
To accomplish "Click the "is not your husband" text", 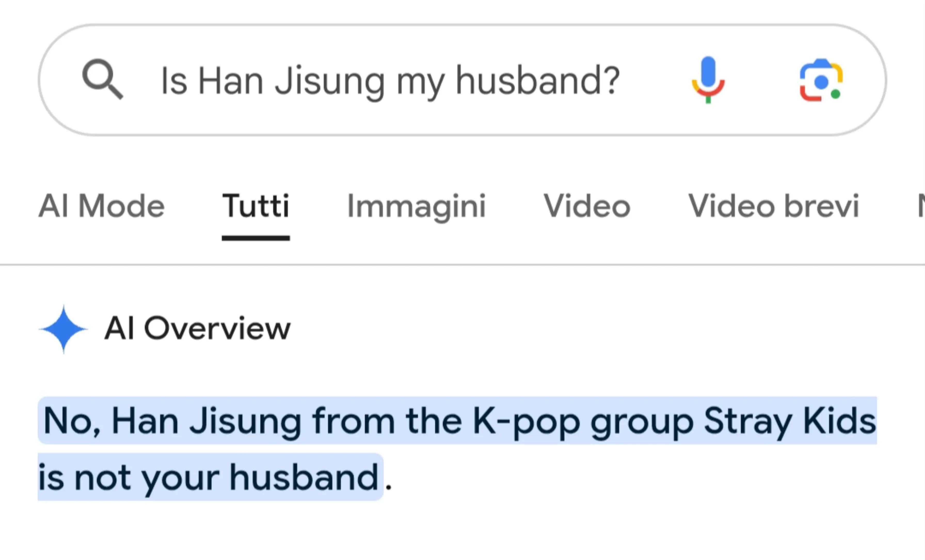I will coord(208,477).
